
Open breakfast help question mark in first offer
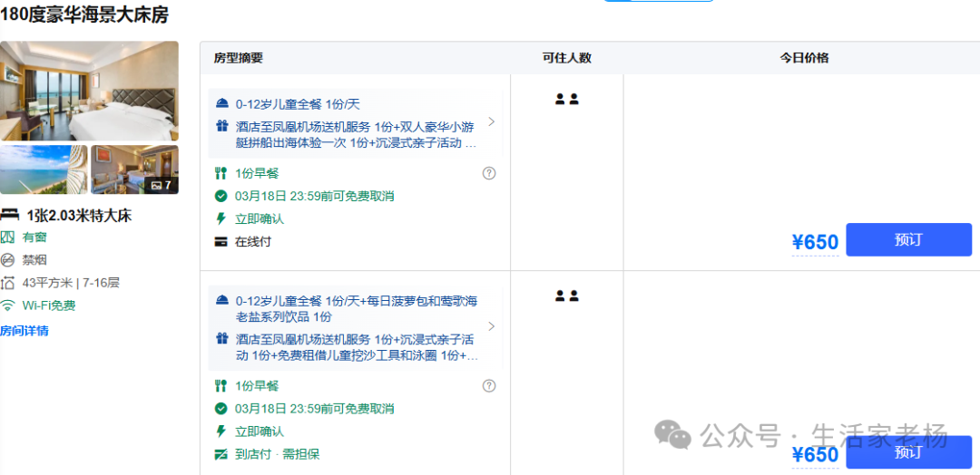489,173
